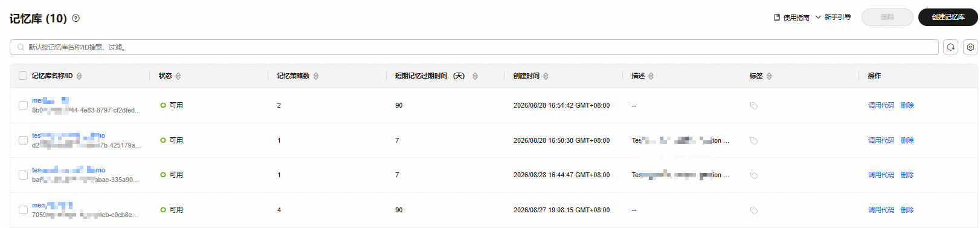Click the tag icon in the 16:50:30 row
Screen dimensions: 980x228
754,141
